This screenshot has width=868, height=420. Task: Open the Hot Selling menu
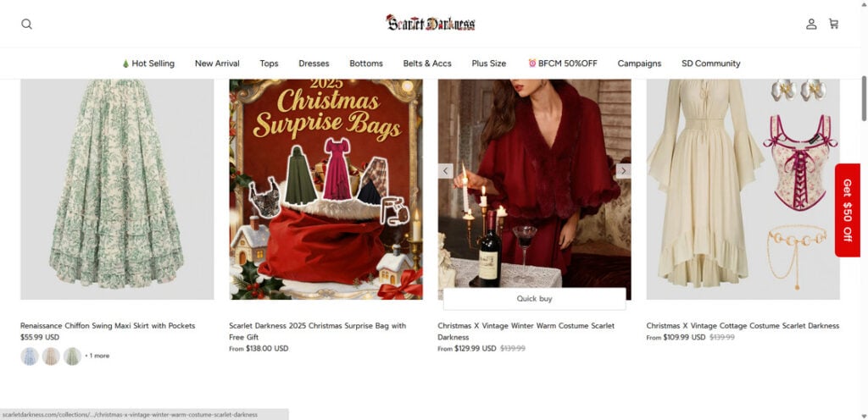(x=147, y=64)
